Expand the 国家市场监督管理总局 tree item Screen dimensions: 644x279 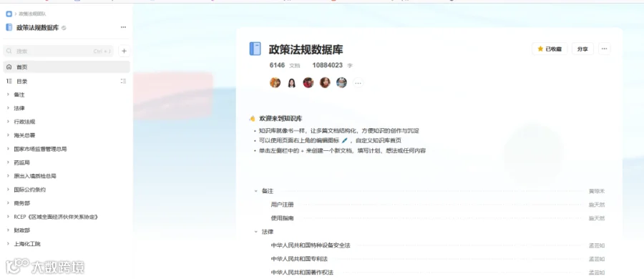click(x=8, y=149)
